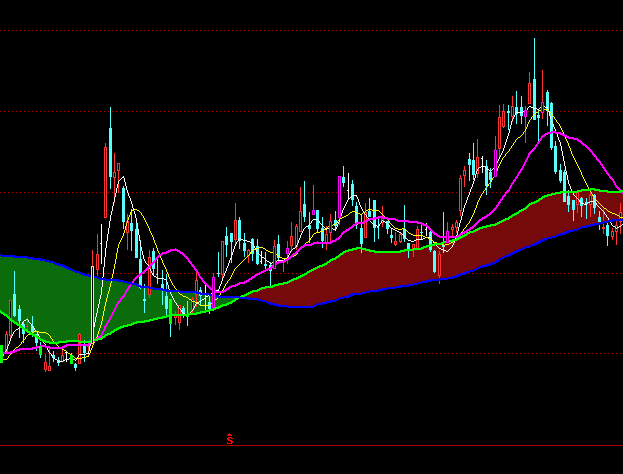Screen dimensions: 623x474
Task: Select the magenta line's left hump
Action: pyautogui.click(x=172, y=251)
